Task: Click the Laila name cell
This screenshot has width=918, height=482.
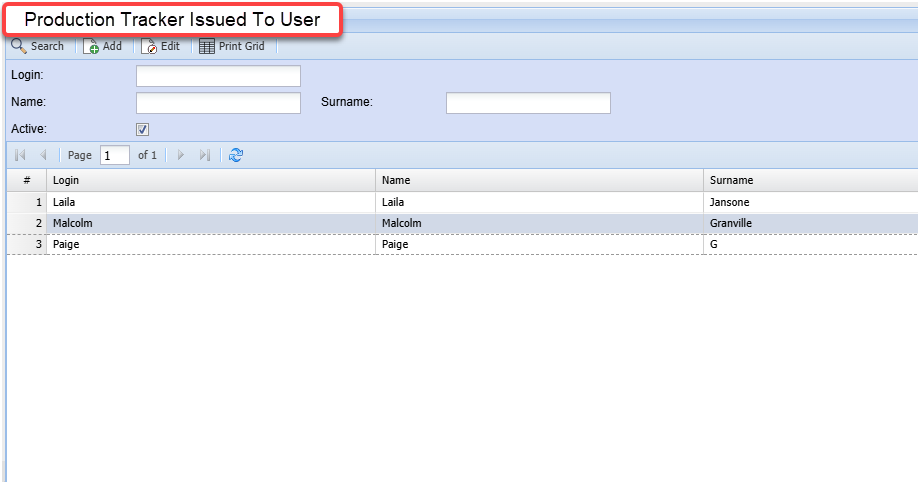Action: pyautogui.click(x=539, y=202)
